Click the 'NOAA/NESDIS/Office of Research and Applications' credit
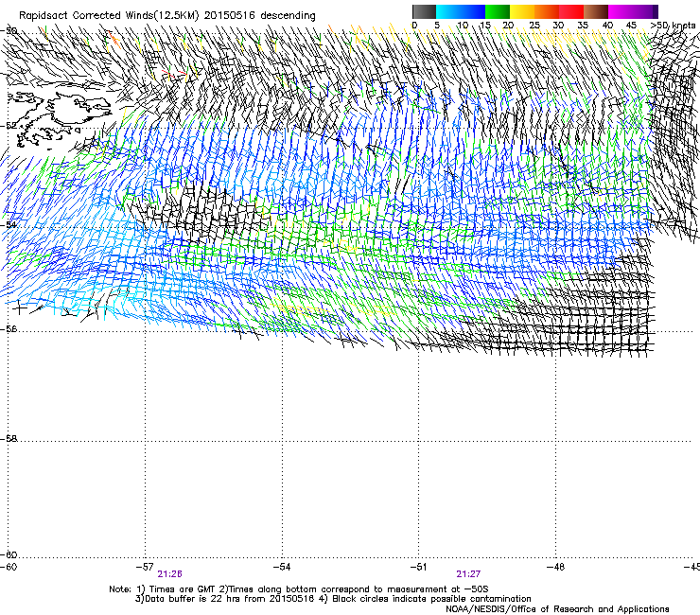Viewport: 700px width, 615px height. click(557, 608)
